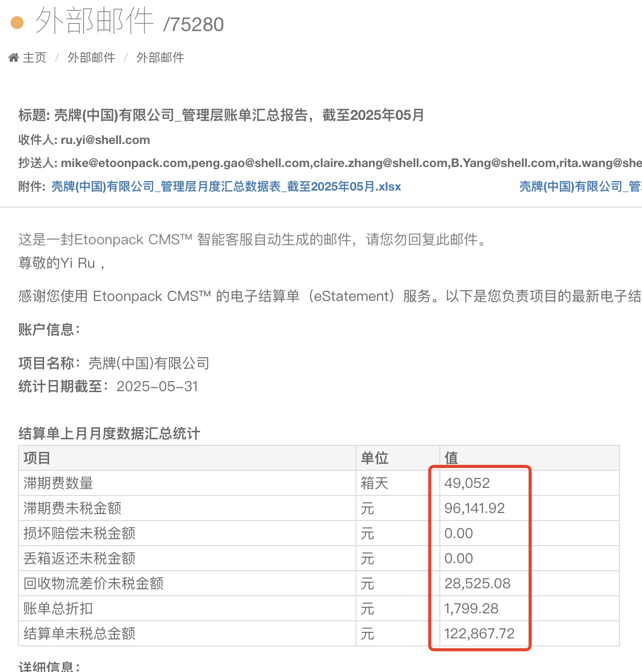The height and width of the screenshot is (672, 642).
Task: Open the second attachment link at right edge
Action: 580,187
